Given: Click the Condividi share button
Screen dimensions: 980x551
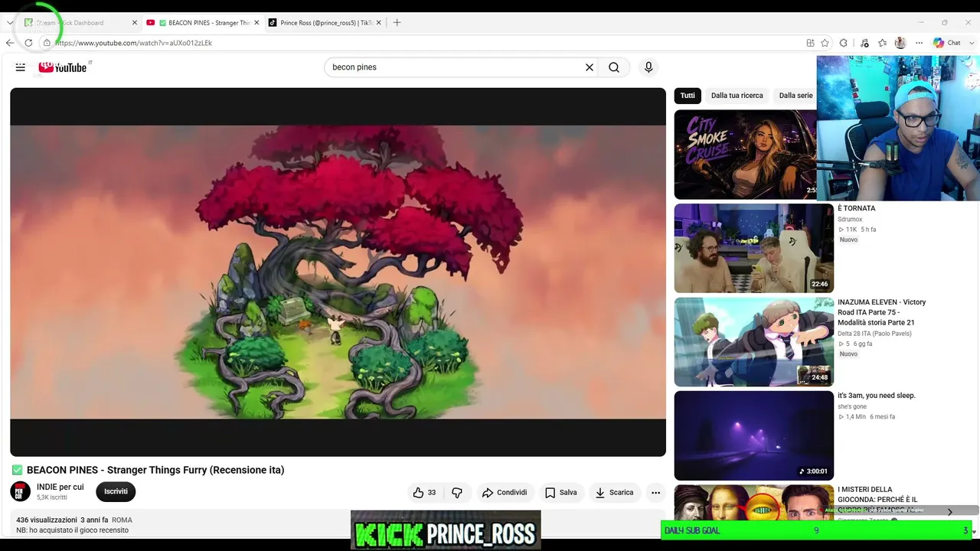Looking at the screenshot, I should pyautogui.click(x=504, y=493).
